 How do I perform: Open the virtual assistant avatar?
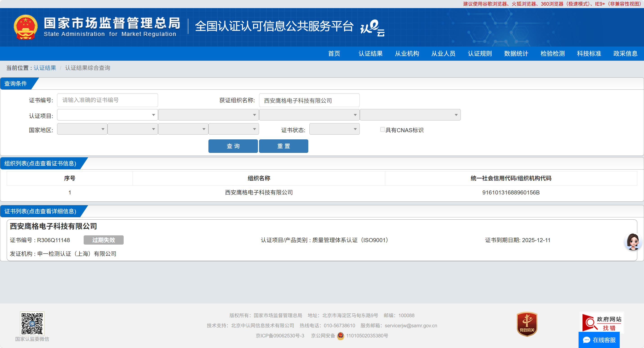tap(633, 241)
